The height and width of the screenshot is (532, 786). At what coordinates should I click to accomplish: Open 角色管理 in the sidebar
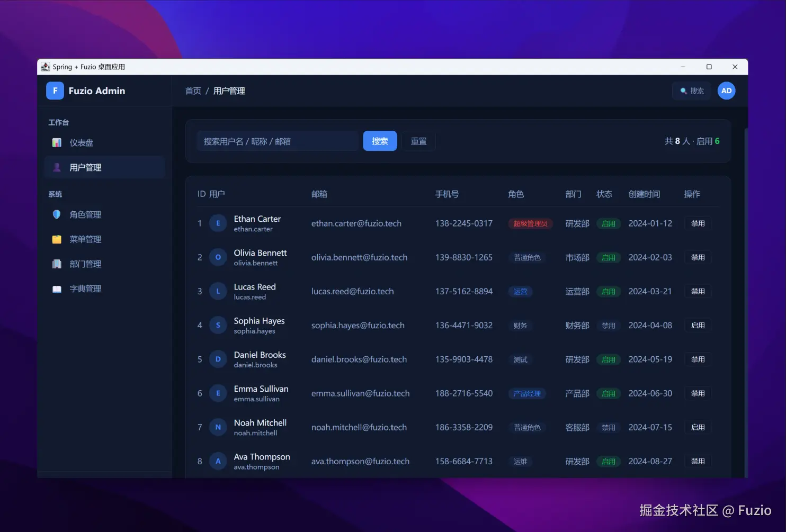tap(105, 214)
